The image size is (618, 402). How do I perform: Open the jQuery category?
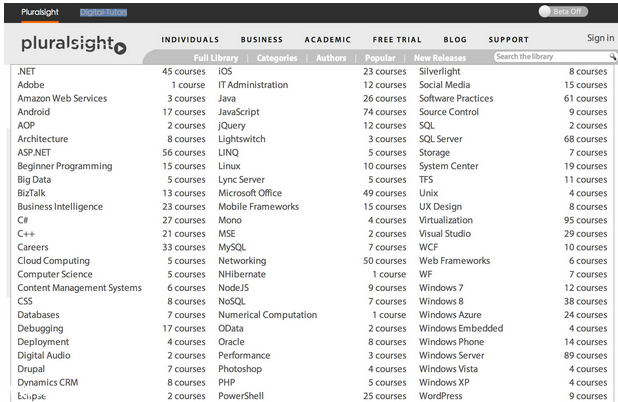(x=232, y=125)
